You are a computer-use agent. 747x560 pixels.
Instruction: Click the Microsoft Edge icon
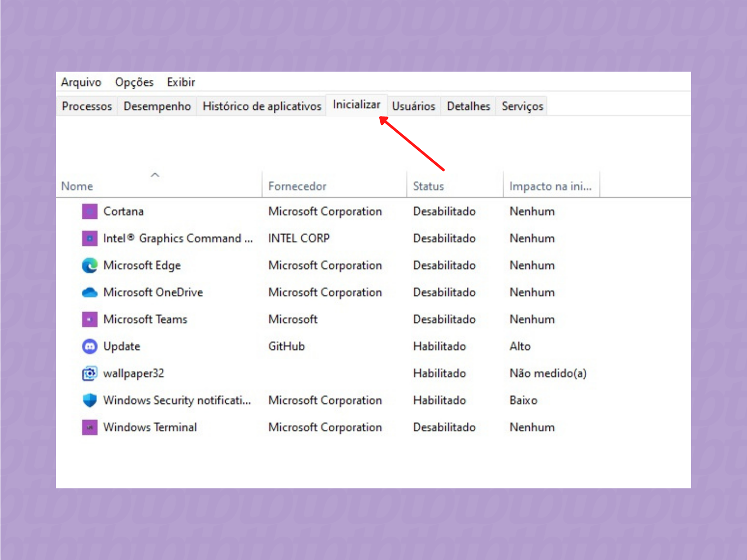89,265
